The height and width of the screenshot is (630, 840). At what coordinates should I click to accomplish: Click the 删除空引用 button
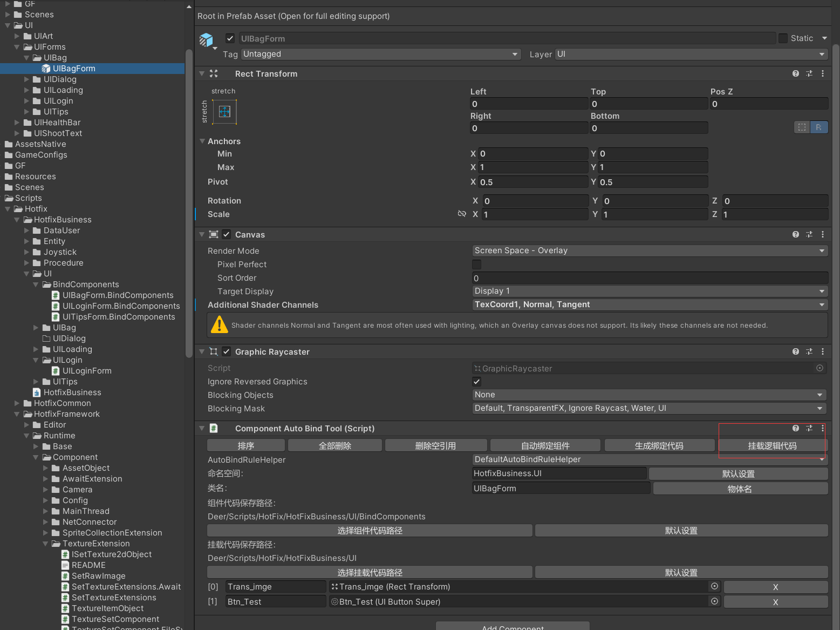click(436, 445)
